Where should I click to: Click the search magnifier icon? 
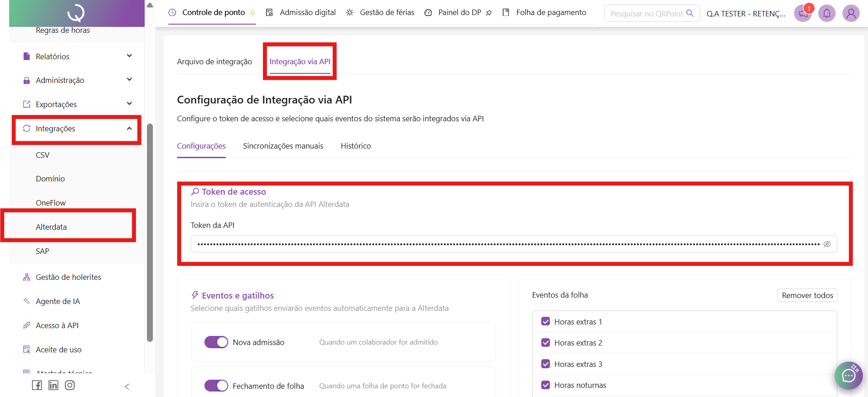point(690,13)
